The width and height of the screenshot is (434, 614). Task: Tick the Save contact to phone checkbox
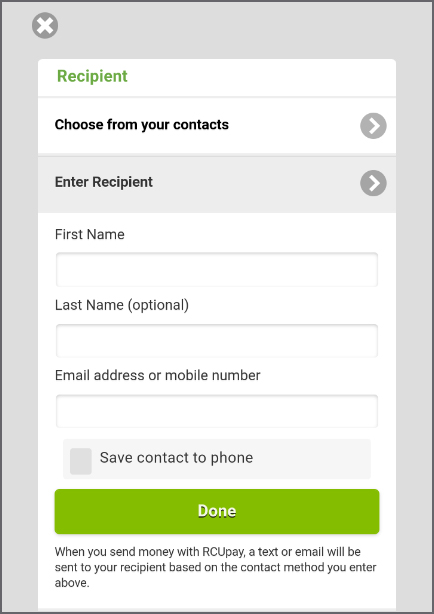tap(81, 461)
